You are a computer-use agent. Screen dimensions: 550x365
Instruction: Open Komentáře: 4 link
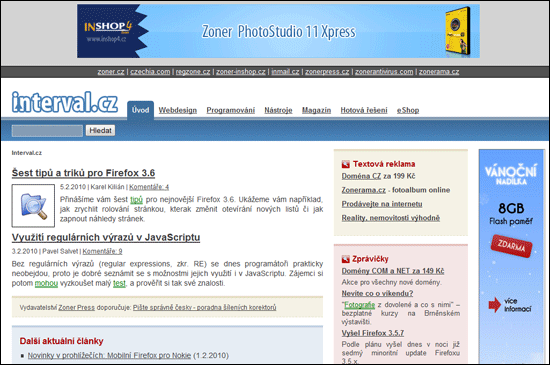[x=149, y=187]
